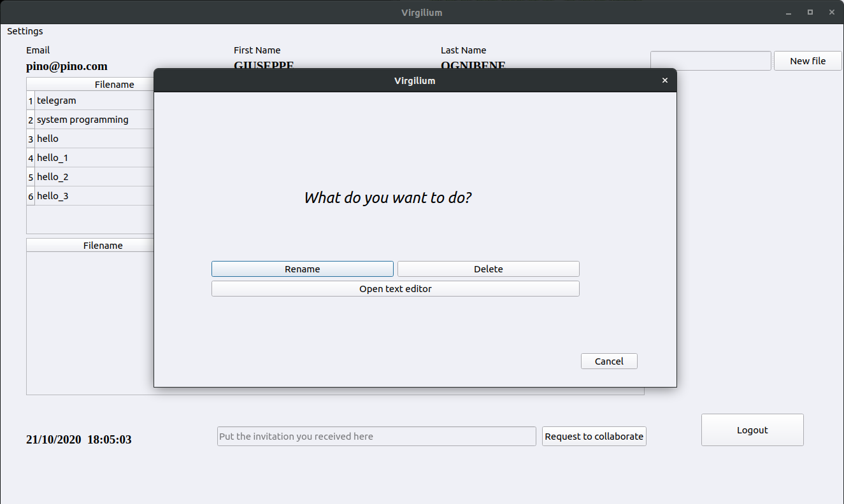Click the new file name input field
Screen dimensions: 844x504
click(x=711, y=61)
